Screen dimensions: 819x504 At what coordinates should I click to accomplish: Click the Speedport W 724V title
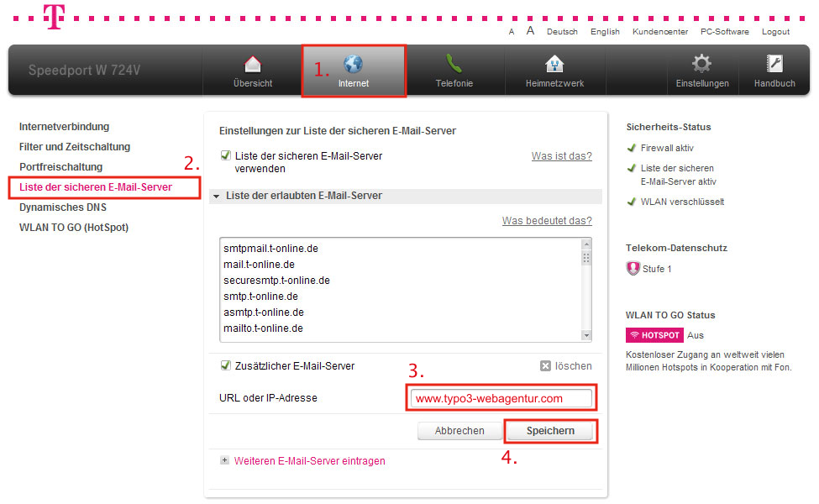point(84,70)
